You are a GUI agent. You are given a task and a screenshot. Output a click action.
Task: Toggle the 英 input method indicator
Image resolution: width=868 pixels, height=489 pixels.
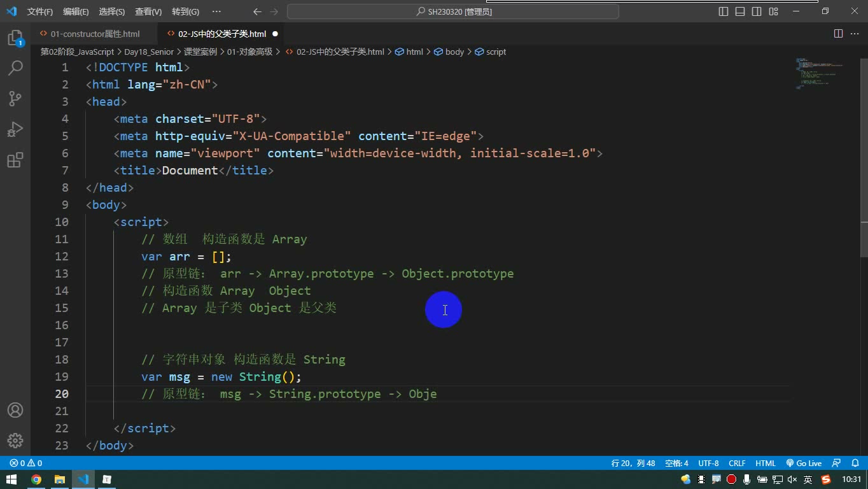click(x=808, y=479)
